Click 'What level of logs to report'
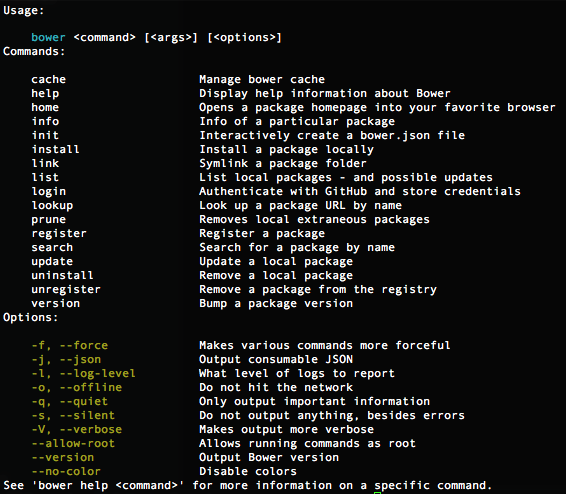This screenshot has width=566, height=494. point(297,374)
